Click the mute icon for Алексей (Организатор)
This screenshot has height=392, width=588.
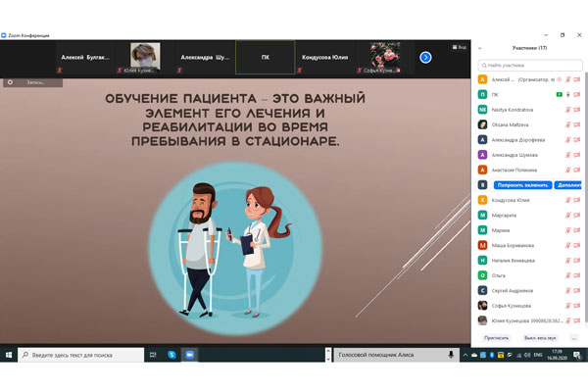(x=568, y=79)
